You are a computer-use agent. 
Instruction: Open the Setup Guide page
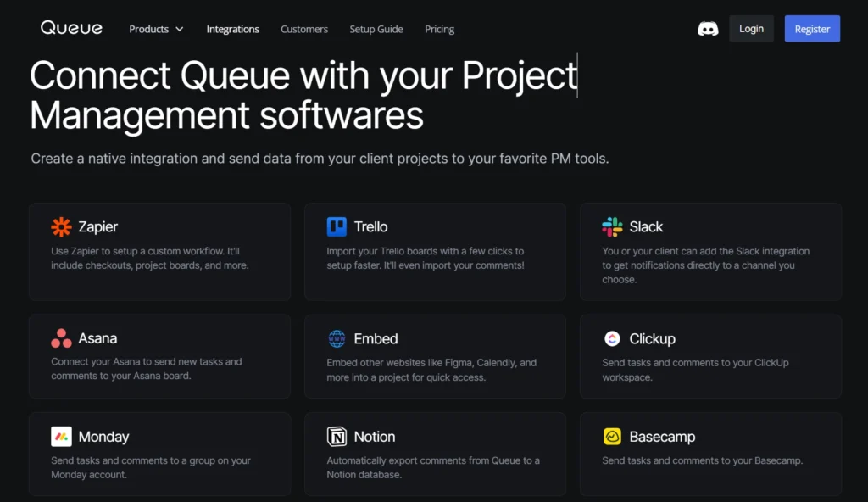[x=376, y=29]
